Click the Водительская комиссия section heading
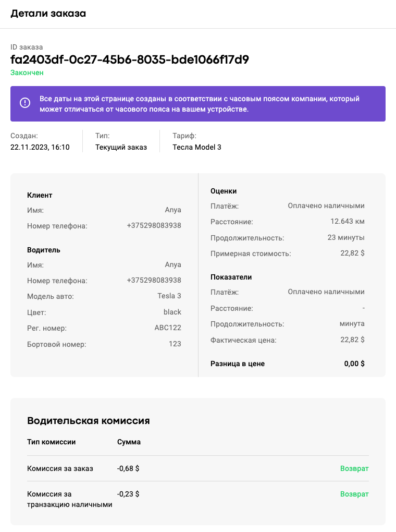The image size is (396, 532). pyautogui.click(x=89, y=421)
